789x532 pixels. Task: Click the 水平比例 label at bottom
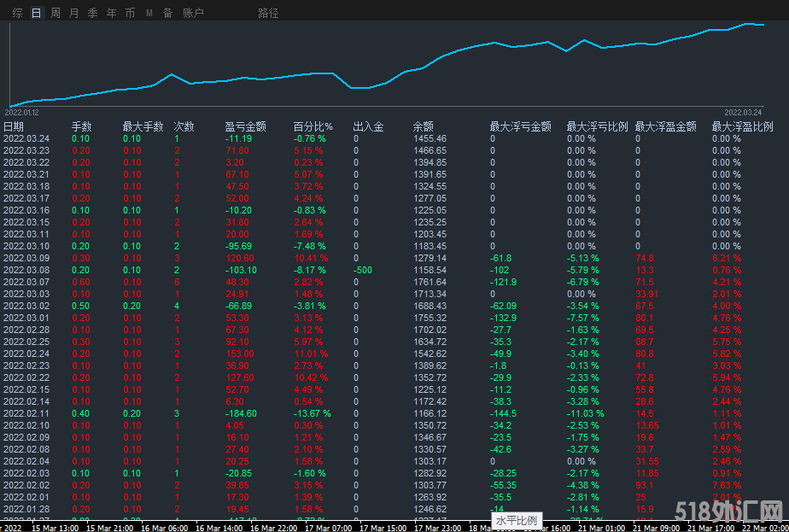pyautogui.click(x=516, y=520)
